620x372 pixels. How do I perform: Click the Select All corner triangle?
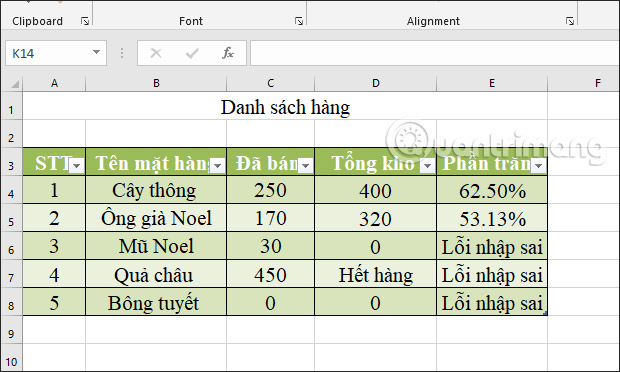coord(14,84)
